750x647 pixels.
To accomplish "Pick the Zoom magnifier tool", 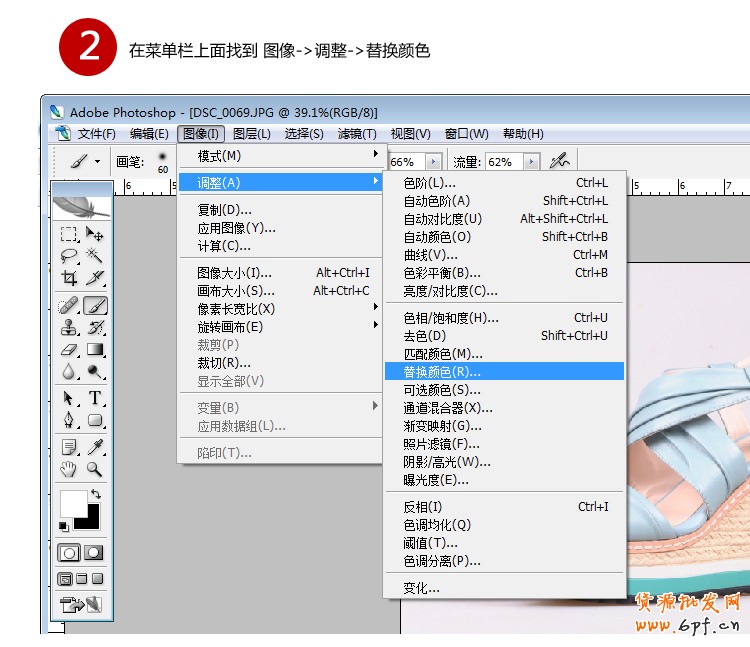I will coord(96,468).
